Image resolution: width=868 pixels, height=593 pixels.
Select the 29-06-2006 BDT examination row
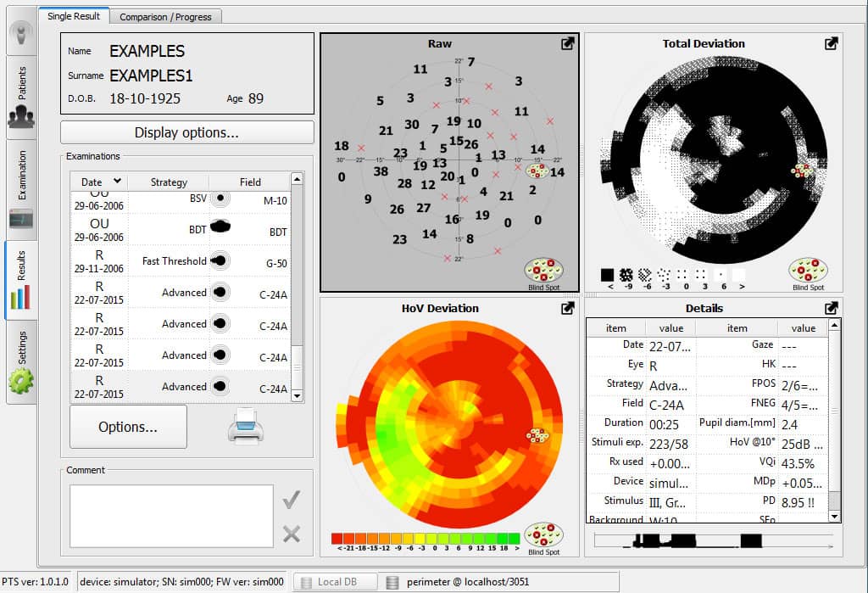tap(181, 229)
